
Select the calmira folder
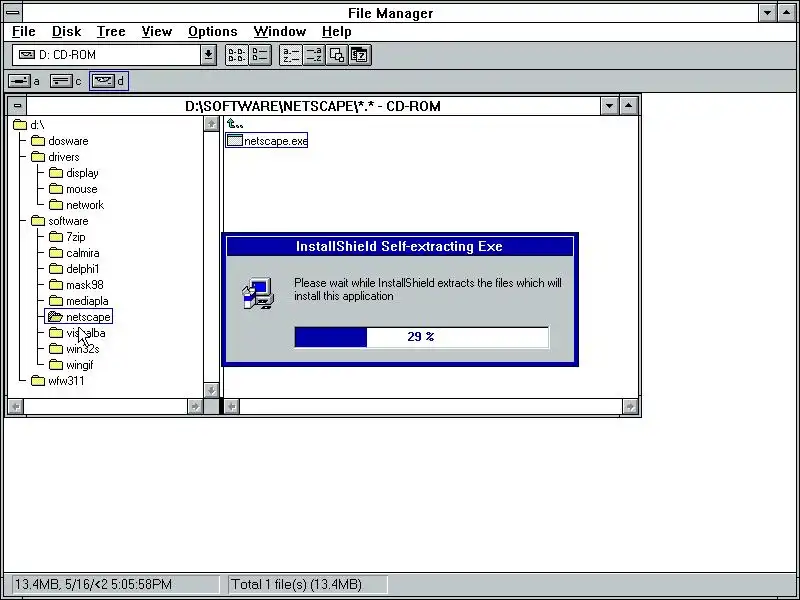pyautogui.click(x=74, y=253)
